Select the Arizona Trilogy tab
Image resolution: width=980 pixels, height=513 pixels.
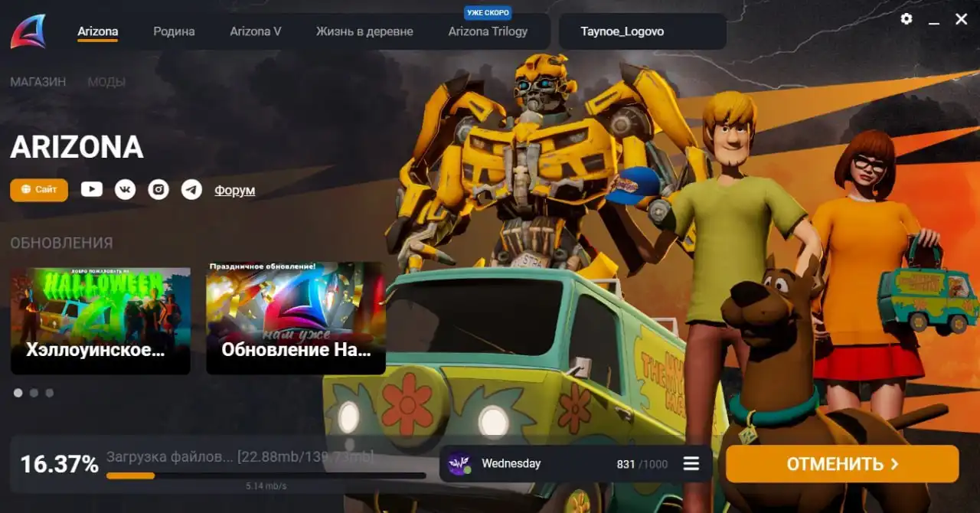point(488,31)
